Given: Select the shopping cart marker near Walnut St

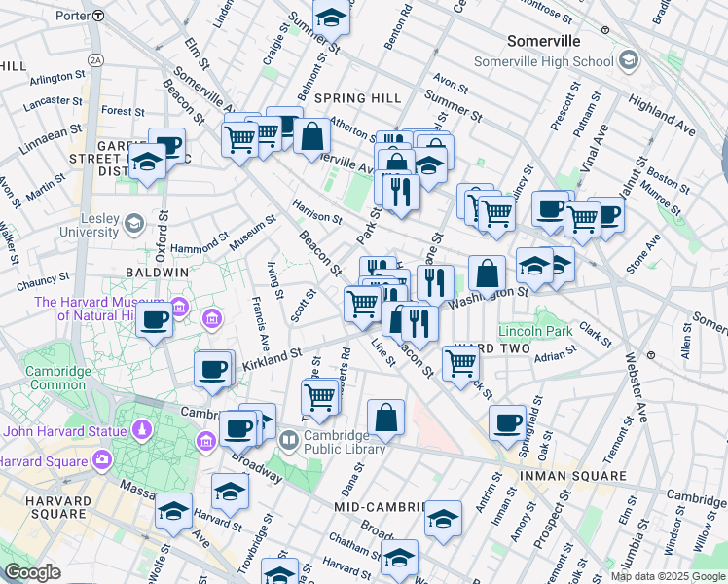Looking at the screenshot, I should 583,218.
